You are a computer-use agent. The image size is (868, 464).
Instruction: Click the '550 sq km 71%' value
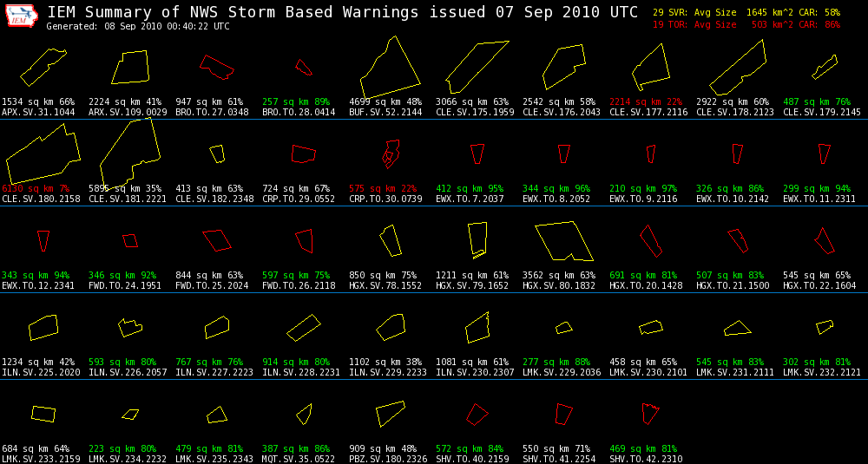[x=556, y=449]
